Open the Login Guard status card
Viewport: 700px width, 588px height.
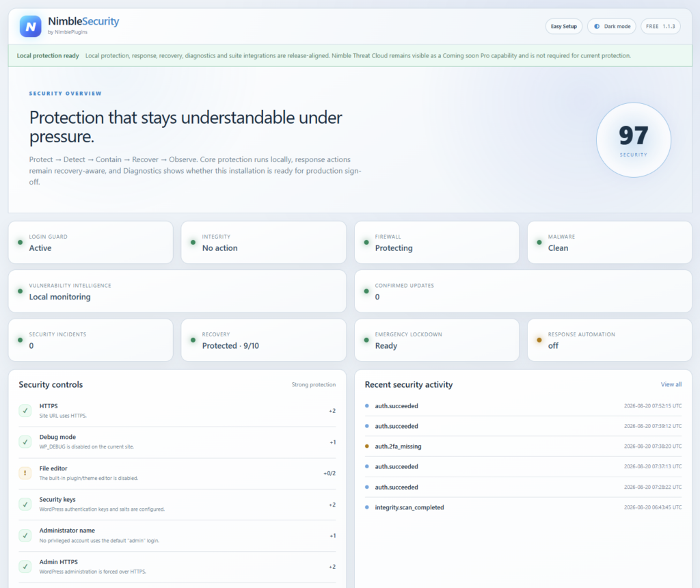click(91, 243)
